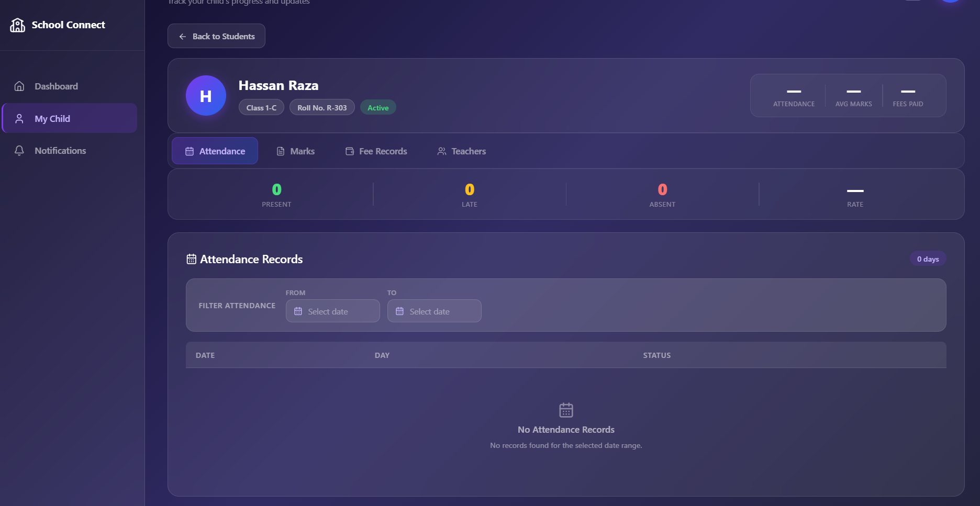The image size is (980, 506).
Task: Click the calendar icon in To date field
Action: point(400,311)
